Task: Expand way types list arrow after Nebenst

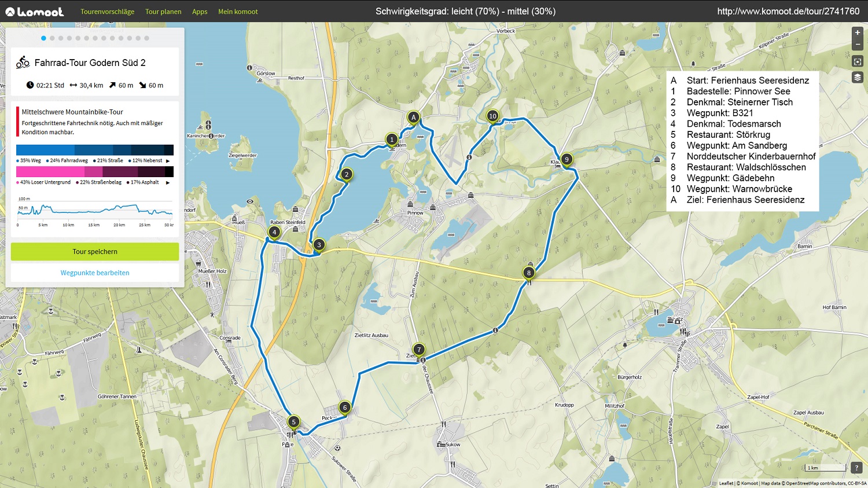Action: (168, 161)
